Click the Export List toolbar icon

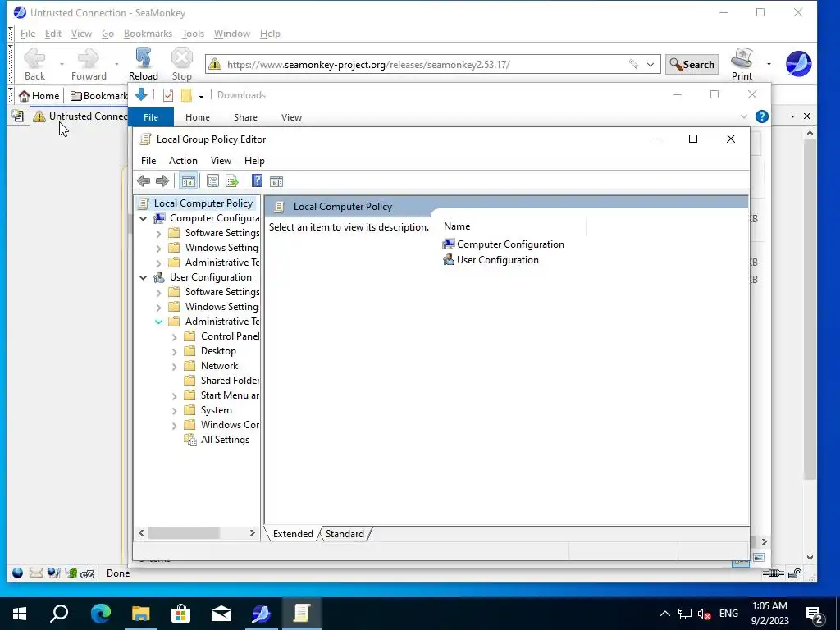click(232, 181)
